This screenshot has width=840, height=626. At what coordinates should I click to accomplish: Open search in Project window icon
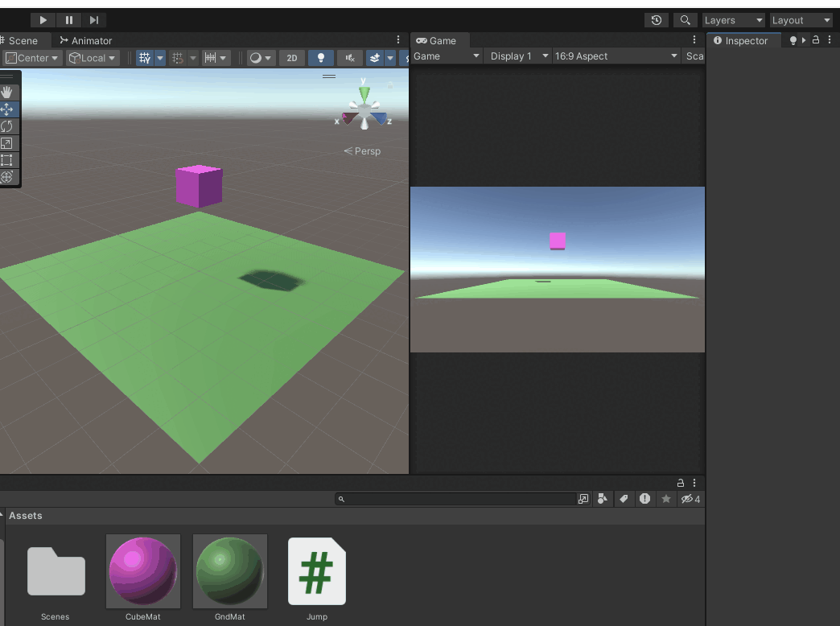tap(583, 499)
